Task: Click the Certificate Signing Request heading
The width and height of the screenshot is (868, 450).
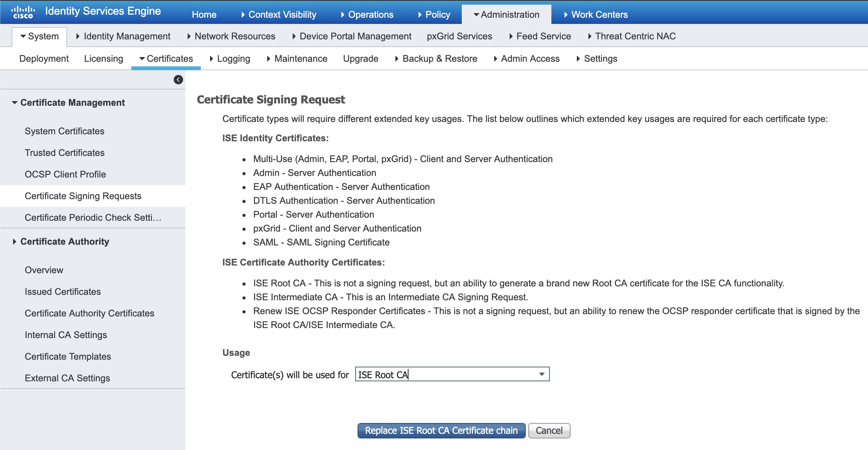Action: click(x=271, y=100)
